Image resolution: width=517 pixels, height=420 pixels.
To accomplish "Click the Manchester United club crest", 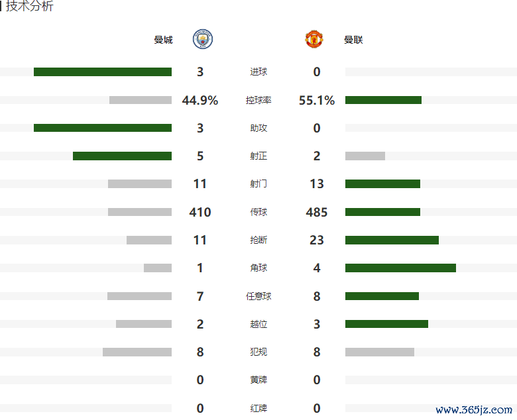I will 314,40.
